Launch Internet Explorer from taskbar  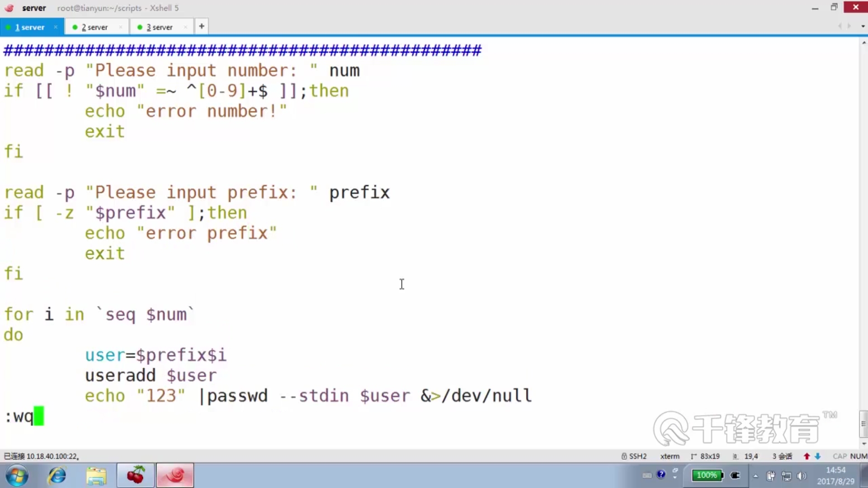pyautogui.click(x=57, y=476)
